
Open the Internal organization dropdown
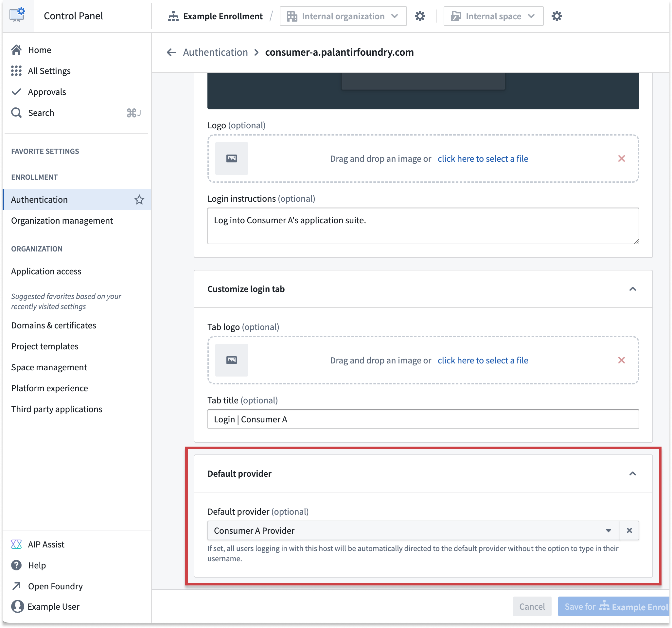pyautogui.click(x=343, y=16)
